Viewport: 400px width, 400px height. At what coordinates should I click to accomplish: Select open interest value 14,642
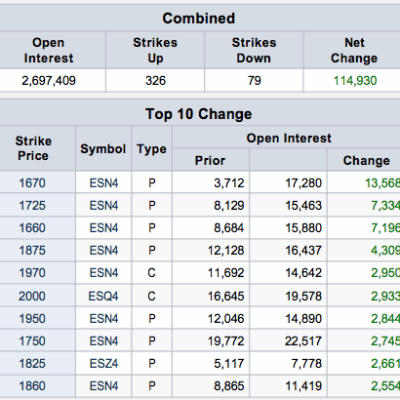pos(304,273)
